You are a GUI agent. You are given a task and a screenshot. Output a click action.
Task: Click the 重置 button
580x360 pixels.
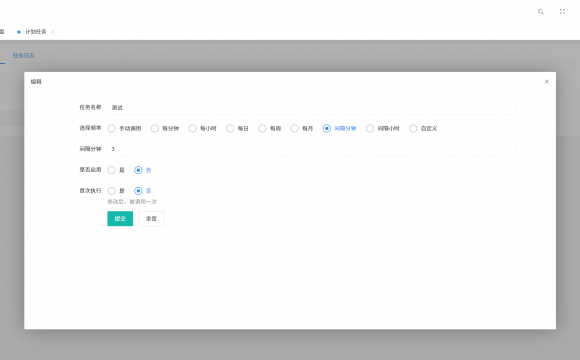click(151, 219)
